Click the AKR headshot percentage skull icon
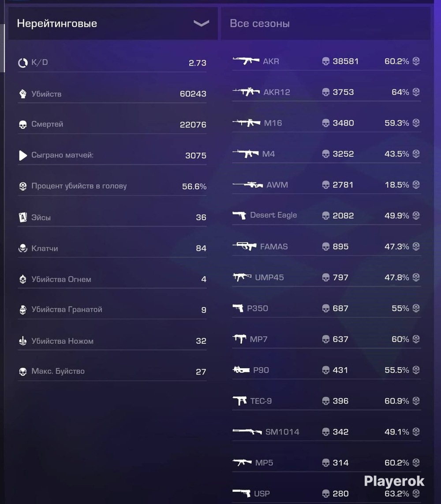Screen dimensions: 441x504 pos(416,61)
